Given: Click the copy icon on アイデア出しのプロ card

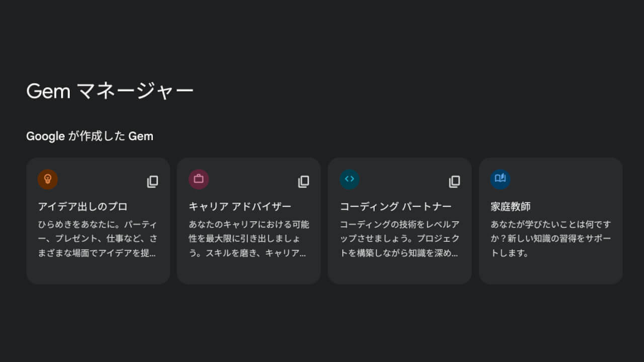Looking at the screenshot, I should (x=152, y=182).
